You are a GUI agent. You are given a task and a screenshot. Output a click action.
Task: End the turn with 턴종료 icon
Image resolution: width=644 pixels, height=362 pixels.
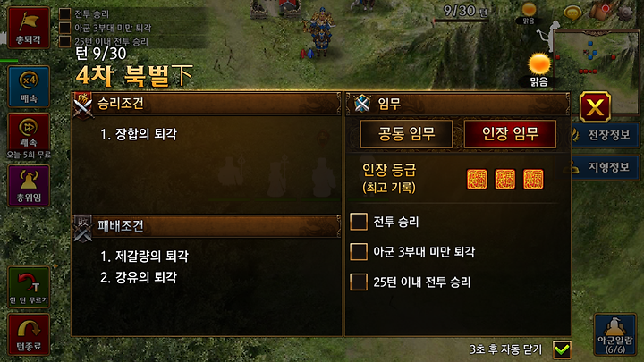[29, 334]
